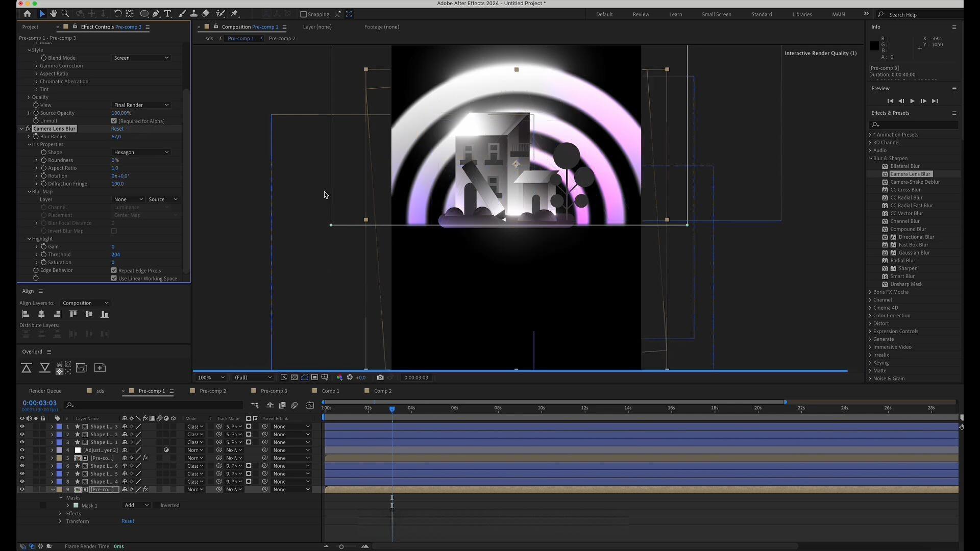This screenshot has height=551, width=980.
Task: Select the Pen tool
Action: (156, 14)
